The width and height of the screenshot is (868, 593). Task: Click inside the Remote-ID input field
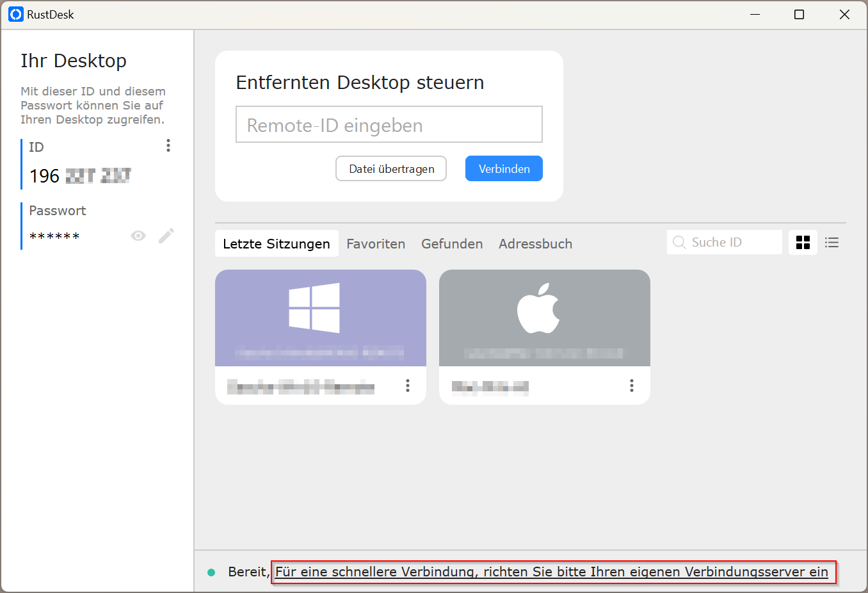389,124
